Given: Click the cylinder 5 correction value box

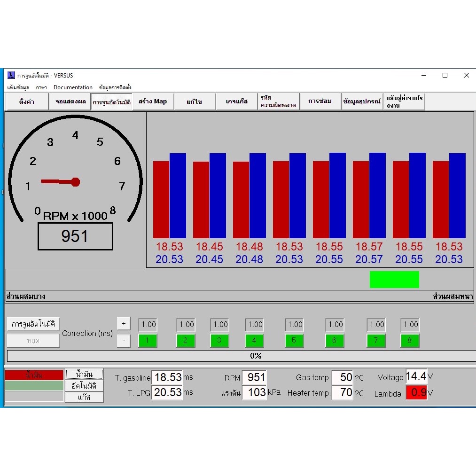Looking at the screenshot, I should click(295, 324).
